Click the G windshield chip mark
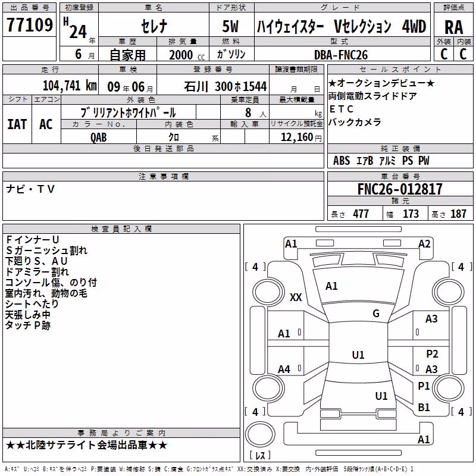This screenshot has width=476, height=476. click(376, 314)
